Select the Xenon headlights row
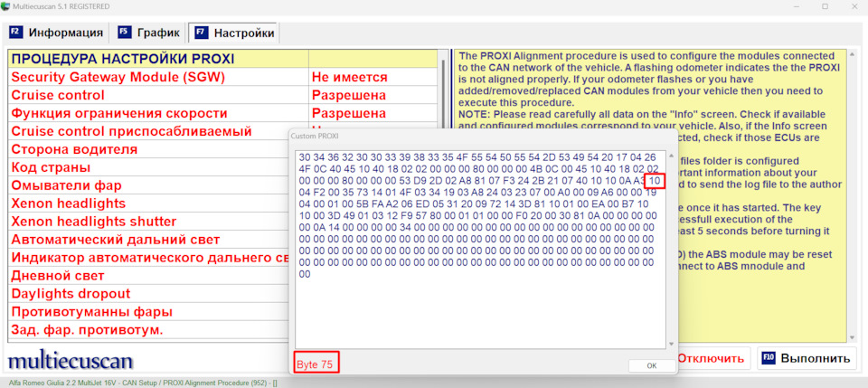868x388 pixels. [149, 203]
